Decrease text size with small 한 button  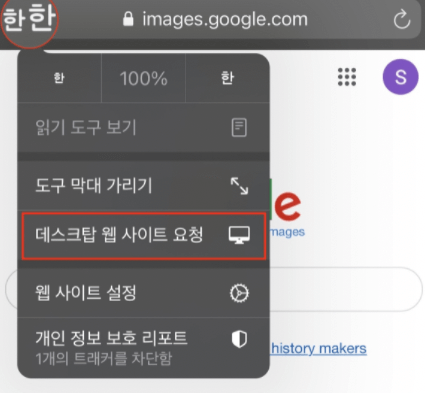tap(59, 78)
